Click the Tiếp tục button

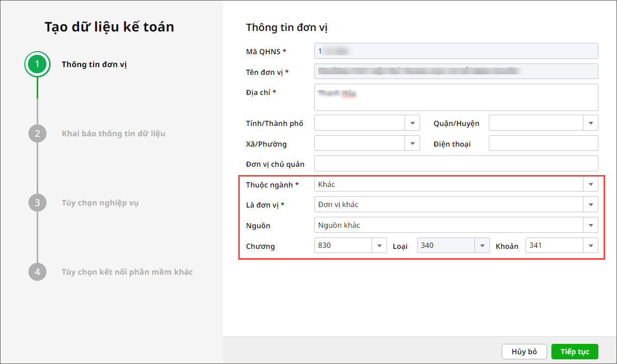tap(575, 352)
